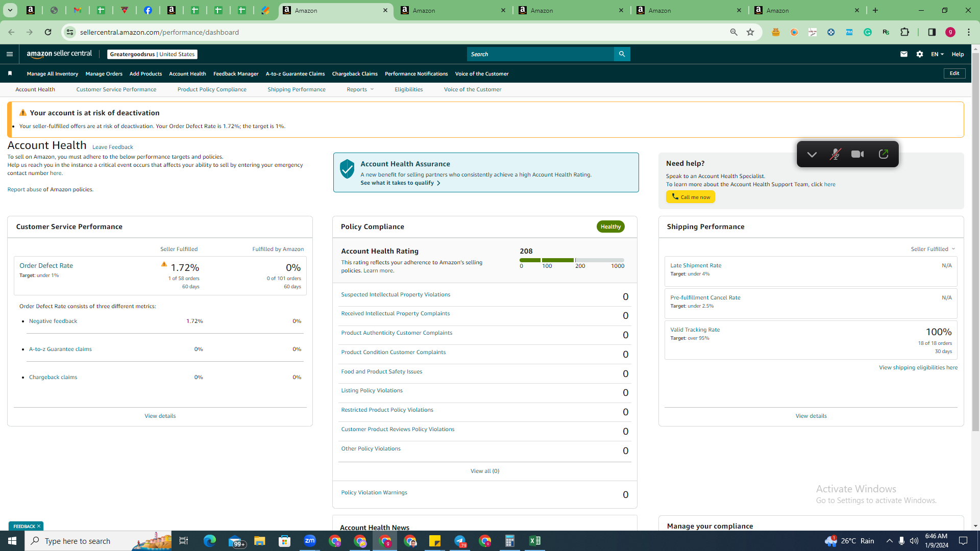
Task: Open Excel from the taskbar
Action: click(x=535, y=541)
